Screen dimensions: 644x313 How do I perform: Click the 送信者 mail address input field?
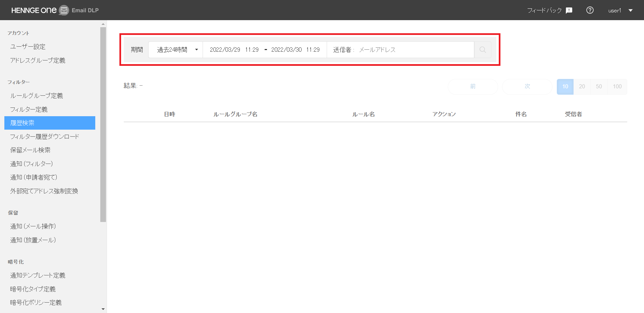tap(400, 50)
